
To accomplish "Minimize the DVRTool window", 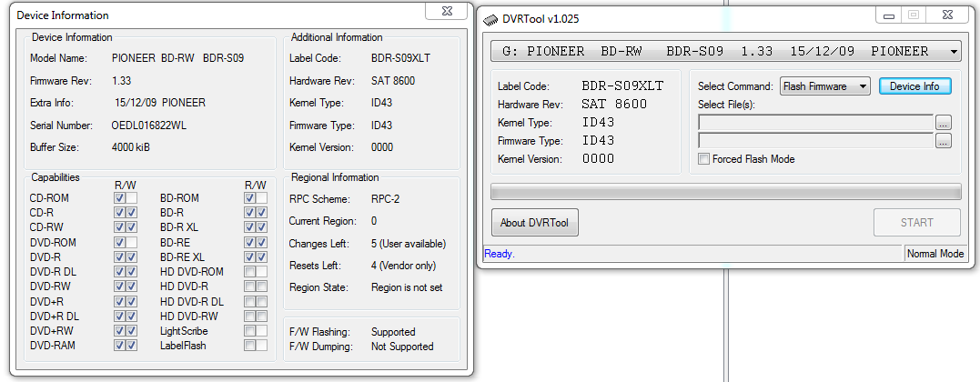I will (889, 15).
